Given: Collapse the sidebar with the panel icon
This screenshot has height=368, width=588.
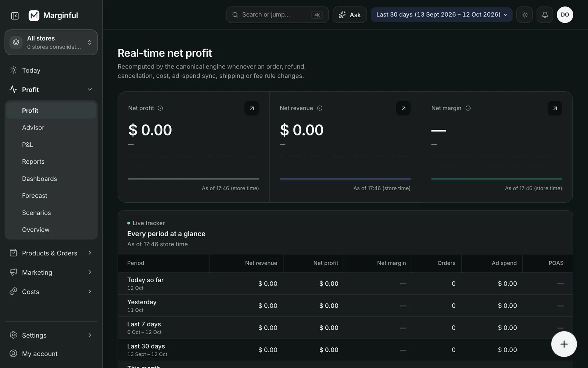Looking at the screenshot, I should tap(15, 15).
